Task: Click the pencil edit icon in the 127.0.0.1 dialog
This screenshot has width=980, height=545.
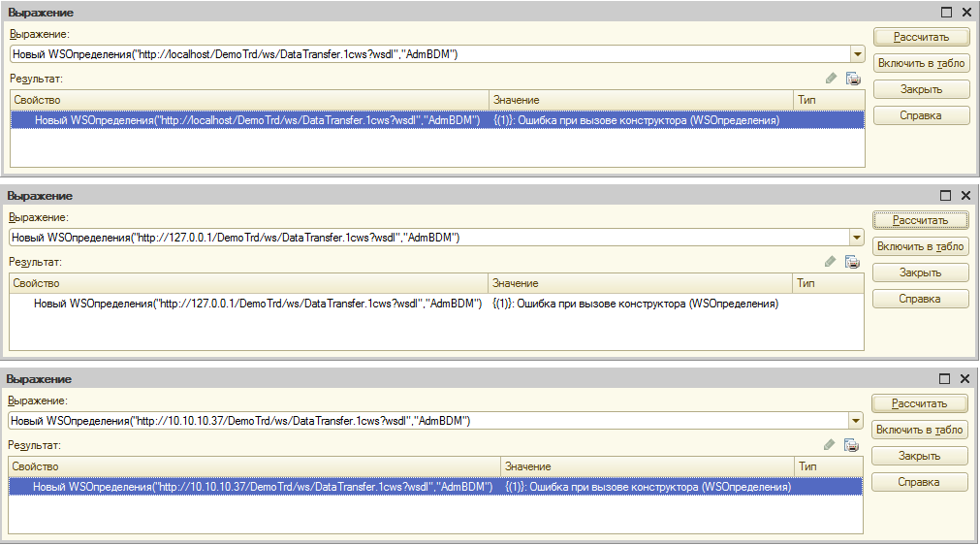Action: pos(830,262)
